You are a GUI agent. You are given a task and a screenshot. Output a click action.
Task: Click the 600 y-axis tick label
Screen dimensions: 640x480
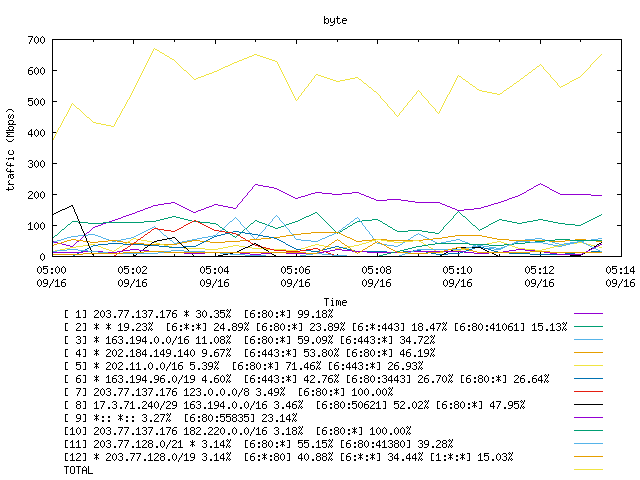pos(36,71)
